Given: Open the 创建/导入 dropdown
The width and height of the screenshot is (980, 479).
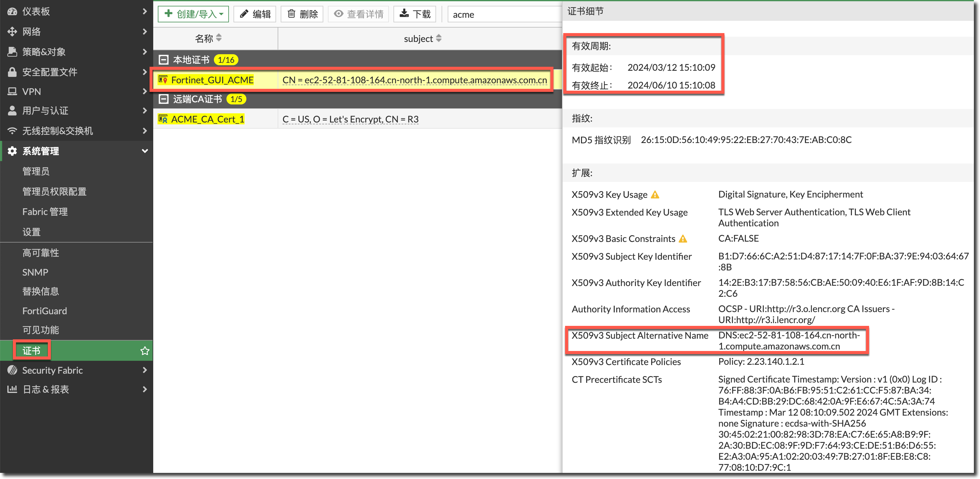Looking at the screenshot, I should coord(193,14).
